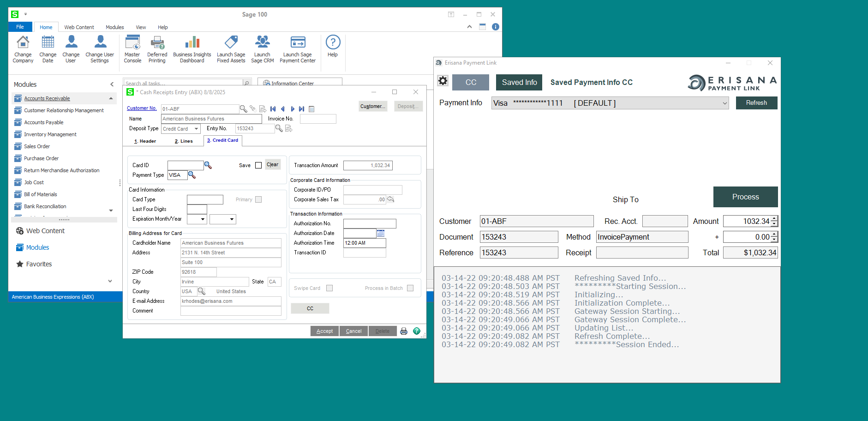Image resolution: width=868 pixels, height=421 pixels.
Task: Select Saved Info tab in Erisana
Action: tap(519, 82)
